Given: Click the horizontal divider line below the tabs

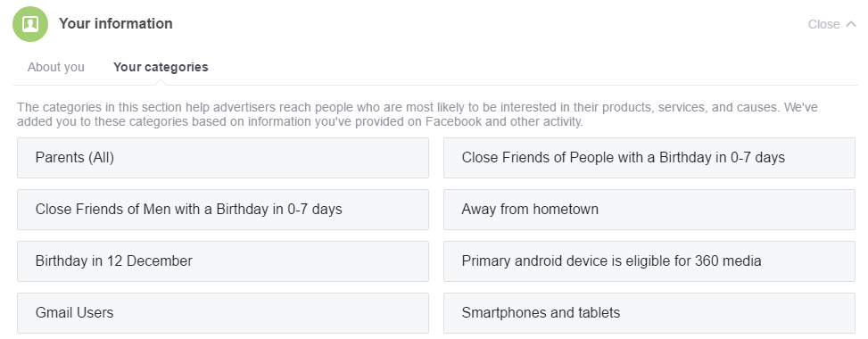Looking at the screenshot, I should [x=435, y=86].
